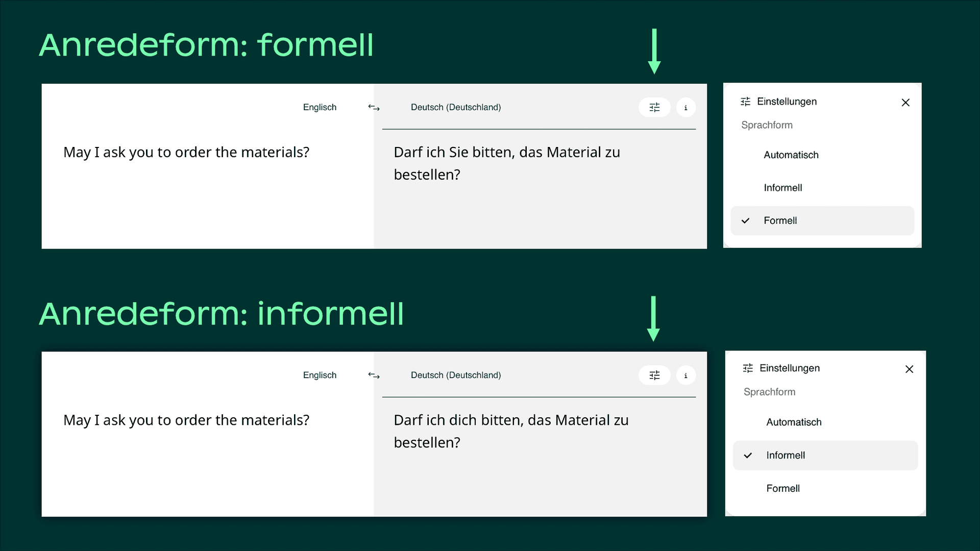Open the Deutsch (Deutschland) target language selector
This screenshot has width=980, height=551.
pos(456,107)
